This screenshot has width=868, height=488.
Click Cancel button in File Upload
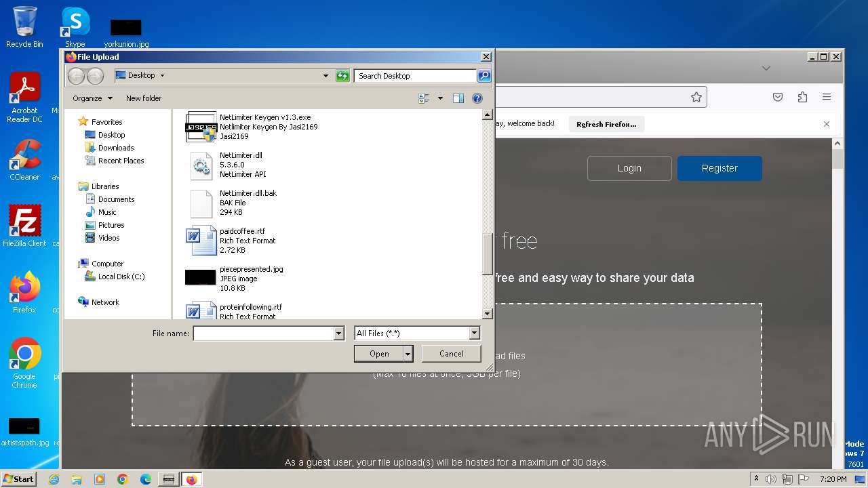tap(452, 354)
